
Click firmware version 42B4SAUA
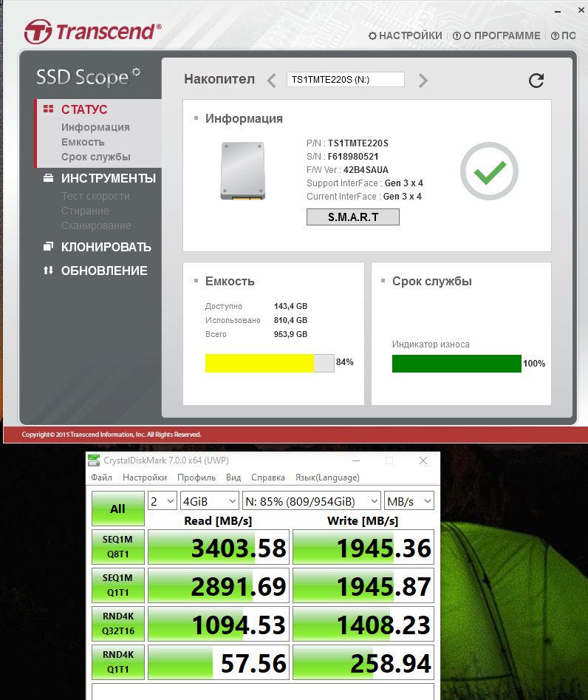(x=366, y=170)
